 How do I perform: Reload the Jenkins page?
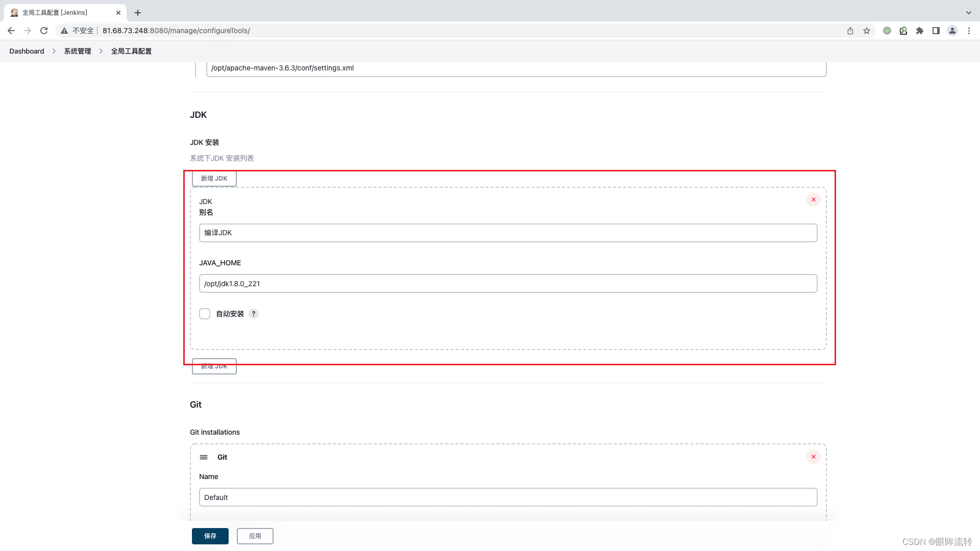[x=44, y=31]
